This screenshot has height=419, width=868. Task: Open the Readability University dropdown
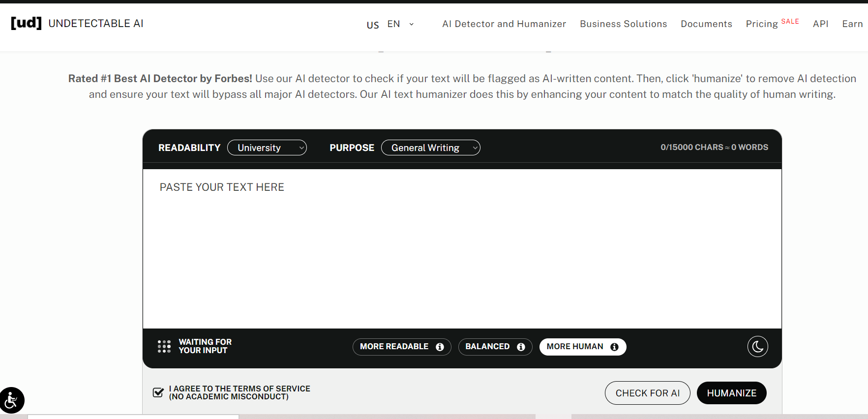pyautogui.click(x=267, y=148)
